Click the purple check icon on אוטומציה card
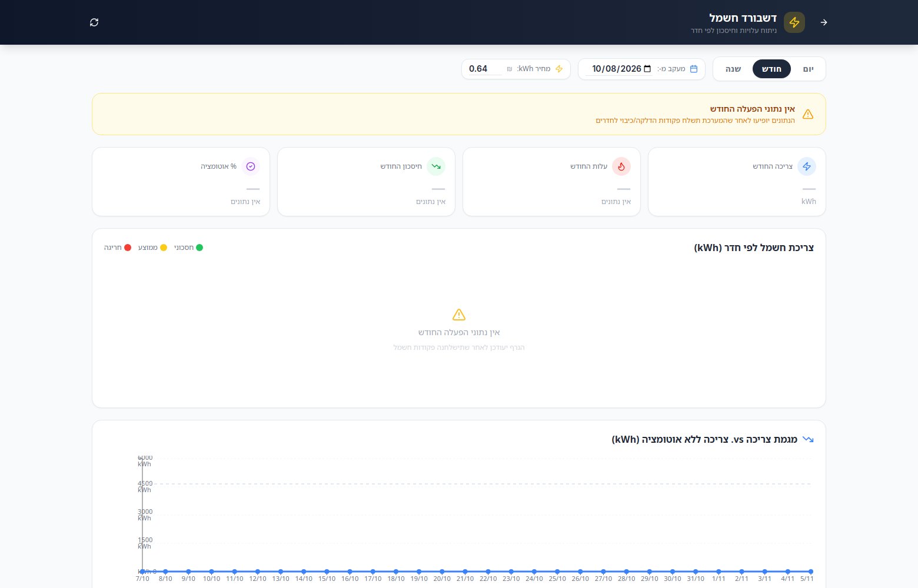The image size is (918, 588). coord(251,166)
